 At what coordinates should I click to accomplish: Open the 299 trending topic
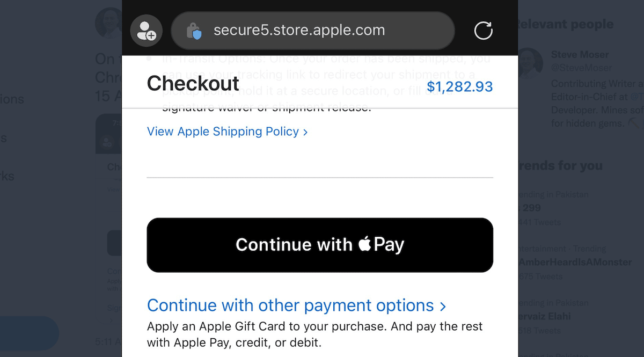(530, 208)
